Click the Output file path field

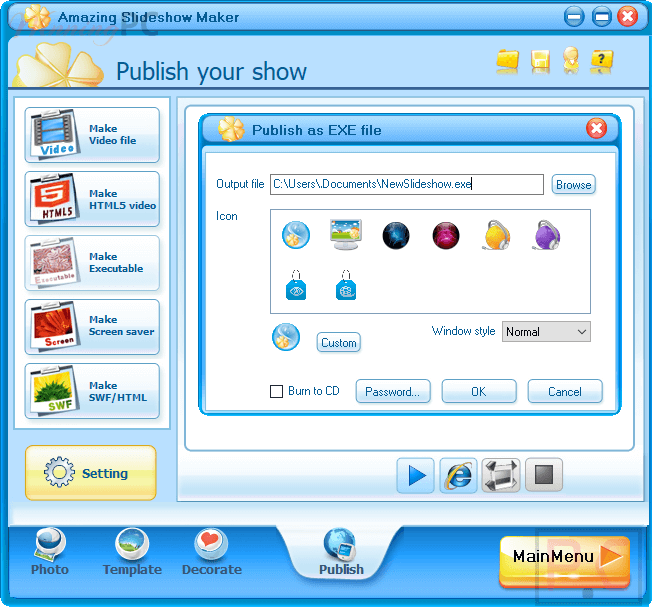(x=407, y=184)
